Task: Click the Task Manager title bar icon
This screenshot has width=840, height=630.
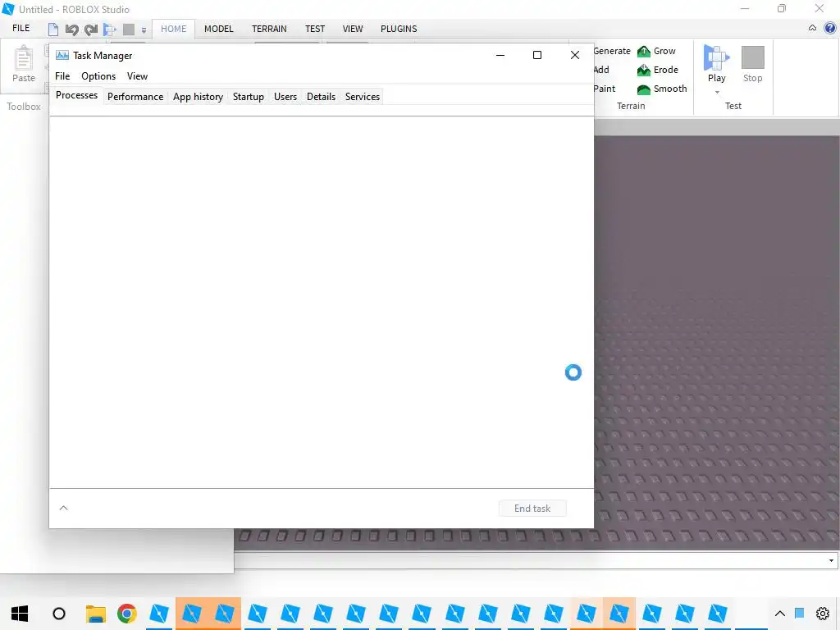Action: (62, 55)
